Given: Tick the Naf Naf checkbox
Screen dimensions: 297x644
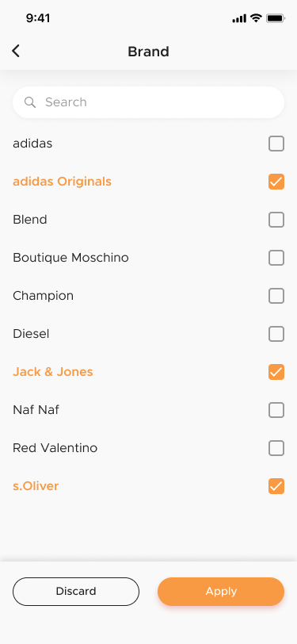Looking at the screenshot, I should 276,410.
